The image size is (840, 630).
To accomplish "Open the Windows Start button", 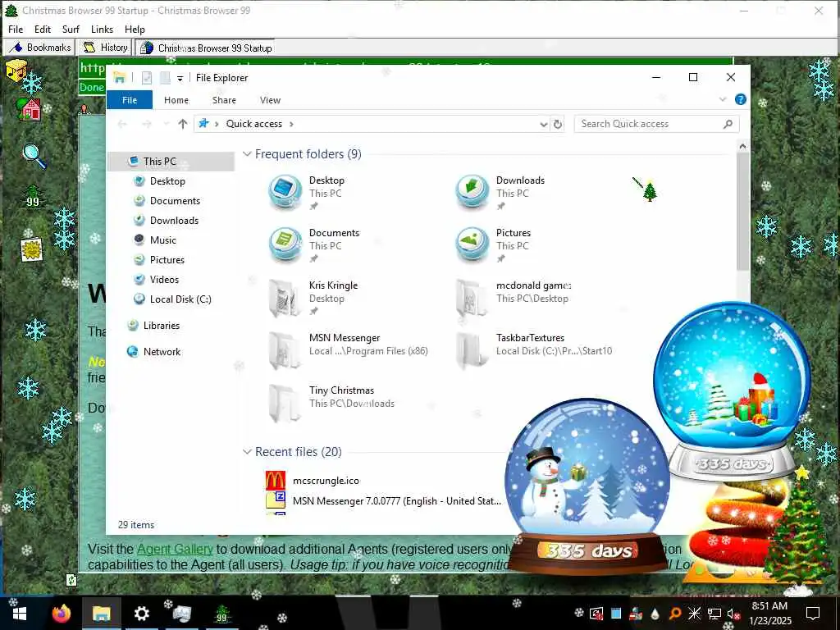I will [x=20, y=614].
